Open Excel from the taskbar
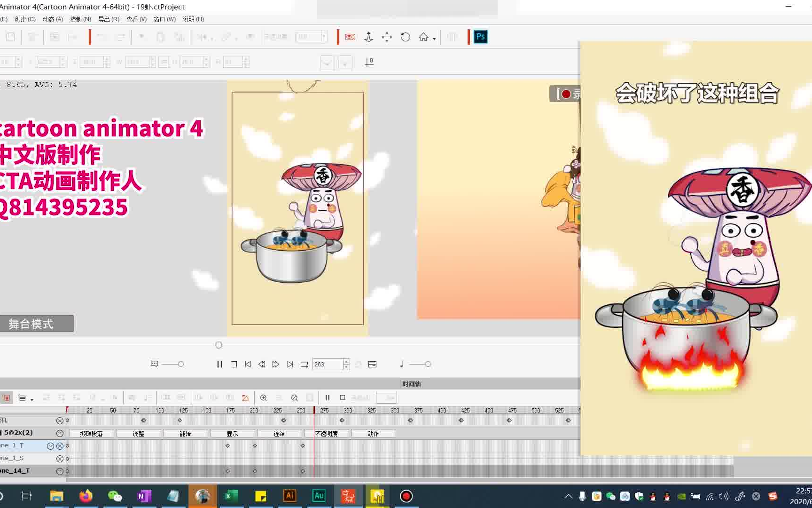The height and width of the screenshot is (508, 812). [x=231, y=496]
